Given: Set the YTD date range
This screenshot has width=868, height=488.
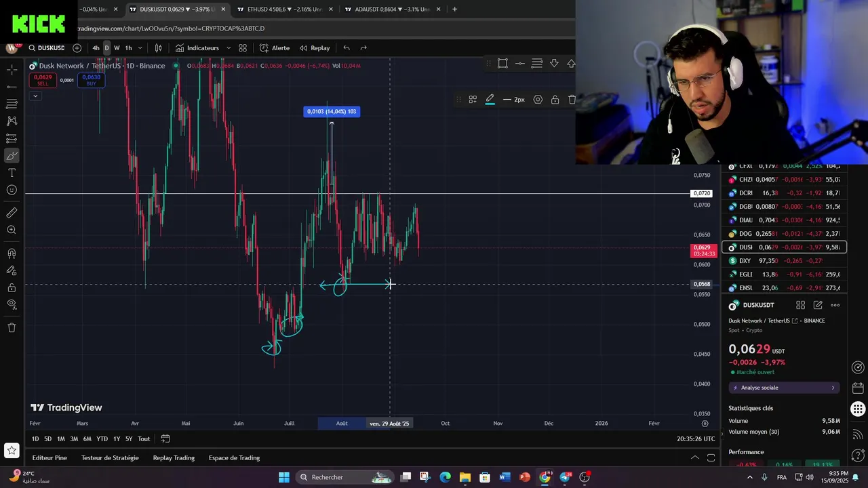Looking at the screenshot, I should [x=102, y=439].
